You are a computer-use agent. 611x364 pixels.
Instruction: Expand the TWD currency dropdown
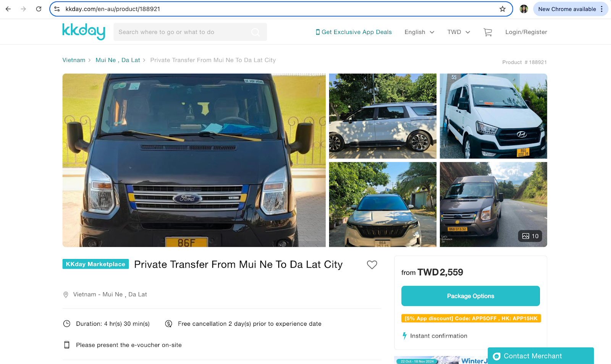pyautogui.click(x=459, y=32)
